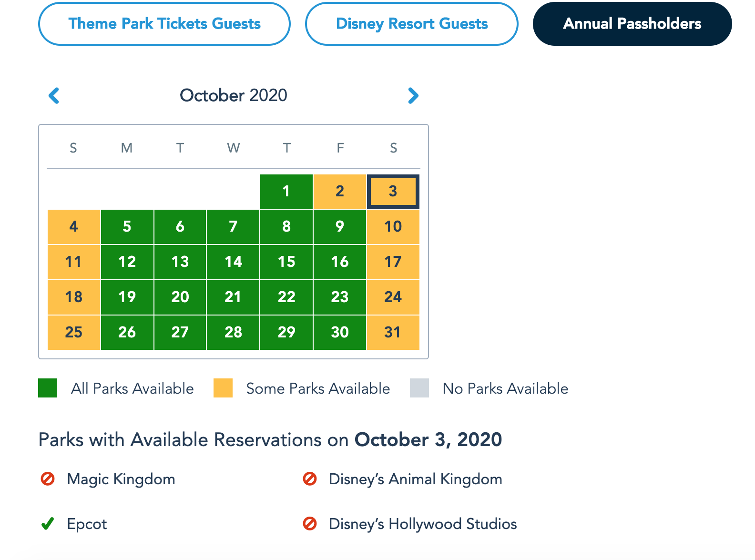The width and height of the screenshot is (755, 560).
Task: Select October 1 on the calendar
Action: pyautogui.click(x=286, y=192)
